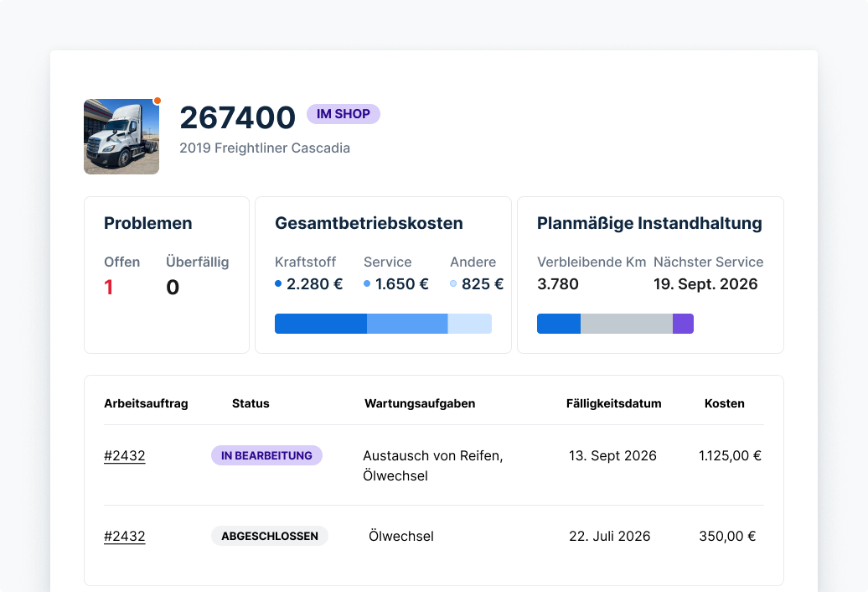This screenshot has width=868, height=592.
Task: Click the Andere label
Action: [x=473, y=262]
